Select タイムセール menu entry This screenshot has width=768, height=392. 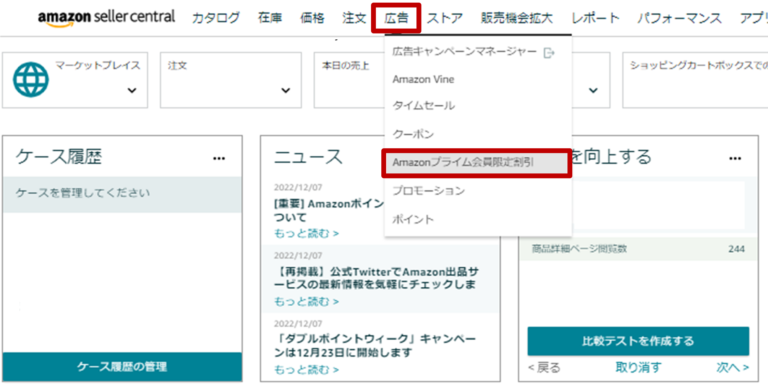pyautogui.click(x=423, y=106)
